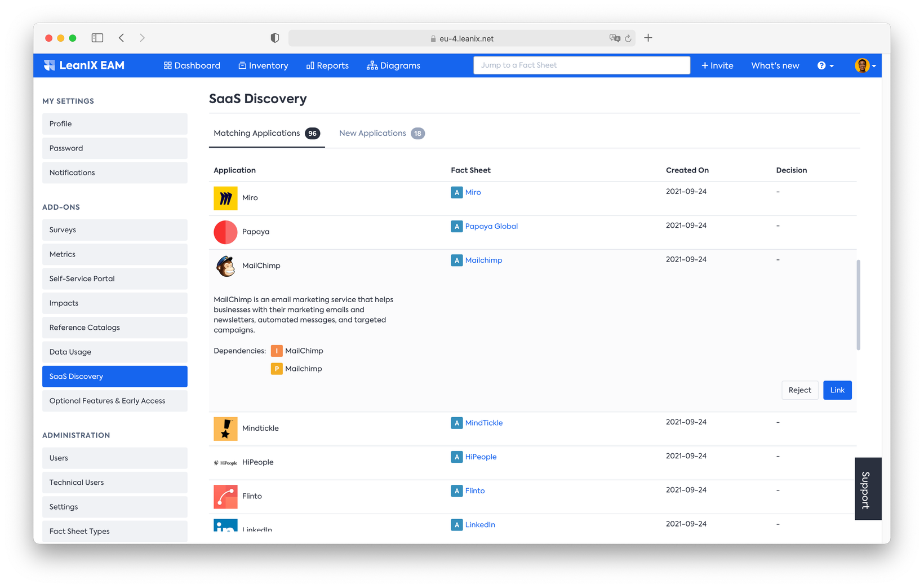924x588 pixels.
Task: Link the MailChimp application
Action: 837,390
